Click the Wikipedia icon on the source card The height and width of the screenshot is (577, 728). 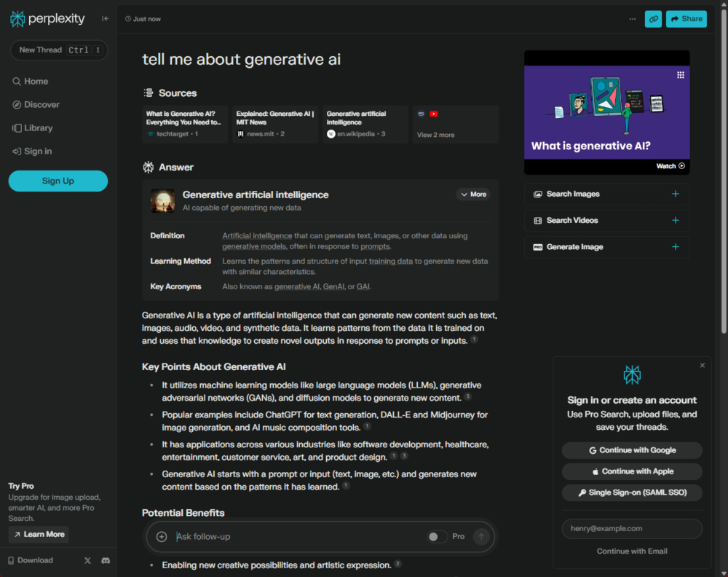[331, 134]
